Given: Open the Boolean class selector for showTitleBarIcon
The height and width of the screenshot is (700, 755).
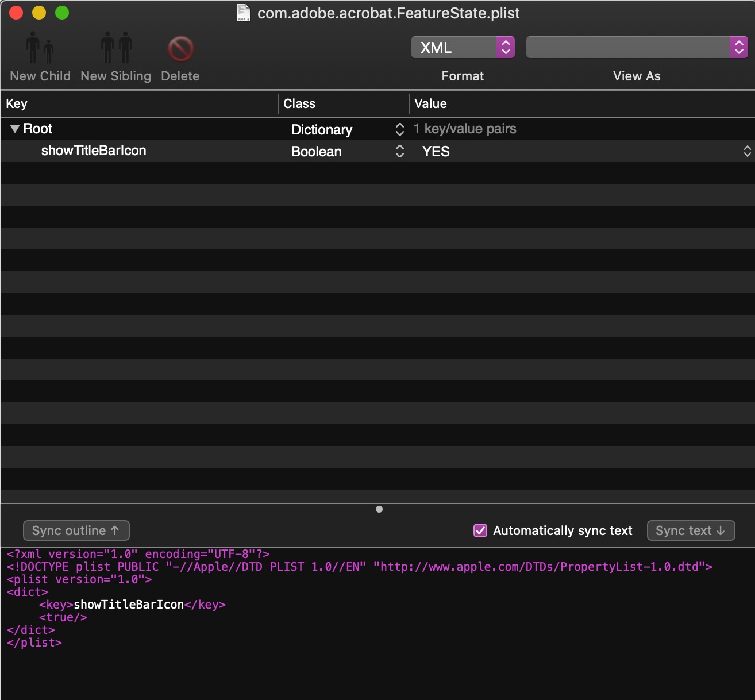Looking at the screenshot, I should [x=400, y=151].
